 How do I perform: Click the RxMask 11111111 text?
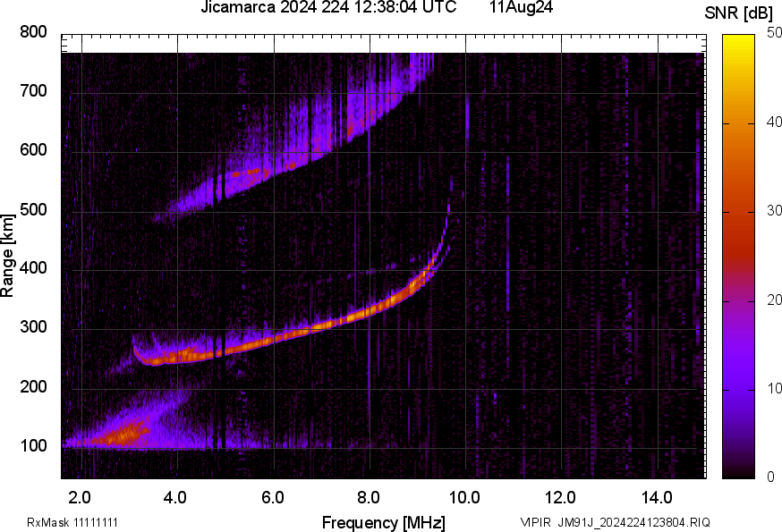[72, 522]
